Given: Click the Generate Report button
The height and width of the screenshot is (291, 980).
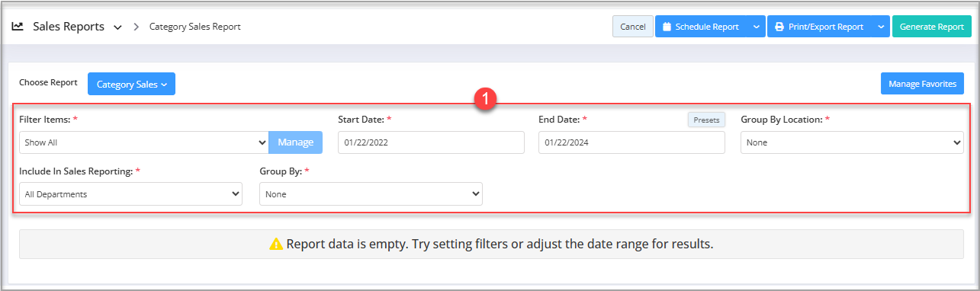Looking at the screenshot, I should click(x=932, y=27).
